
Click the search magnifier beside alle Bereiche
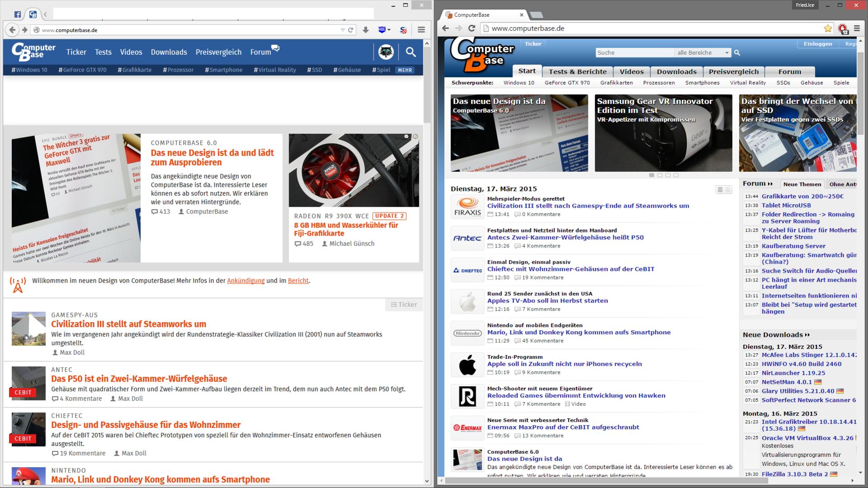tap(737, 53)
